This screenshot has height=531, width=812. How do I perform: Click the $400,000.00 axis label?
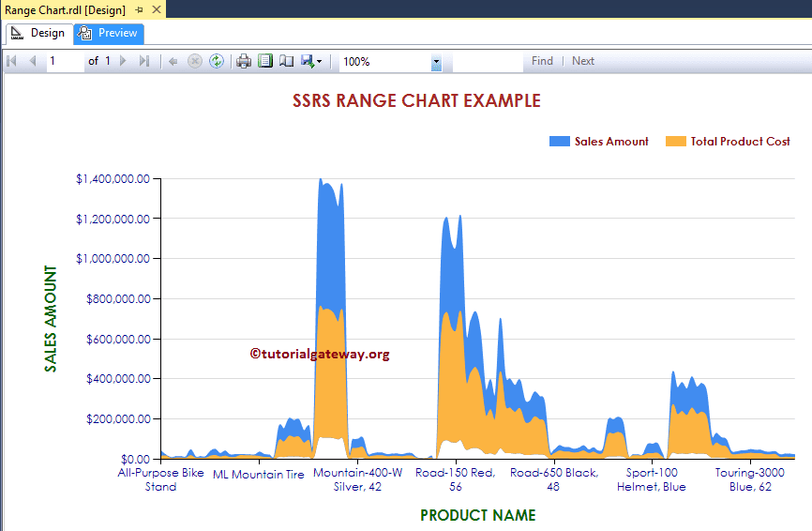[x=118, y=379]
